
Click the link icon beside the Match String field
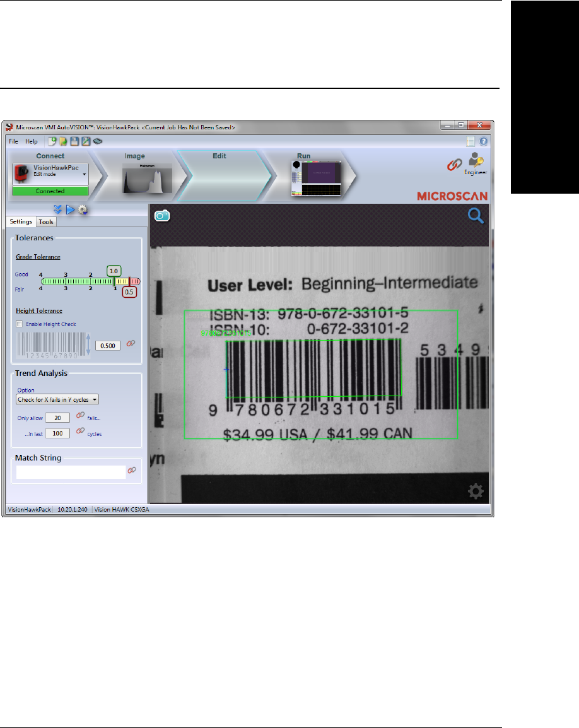pos(132,471)
